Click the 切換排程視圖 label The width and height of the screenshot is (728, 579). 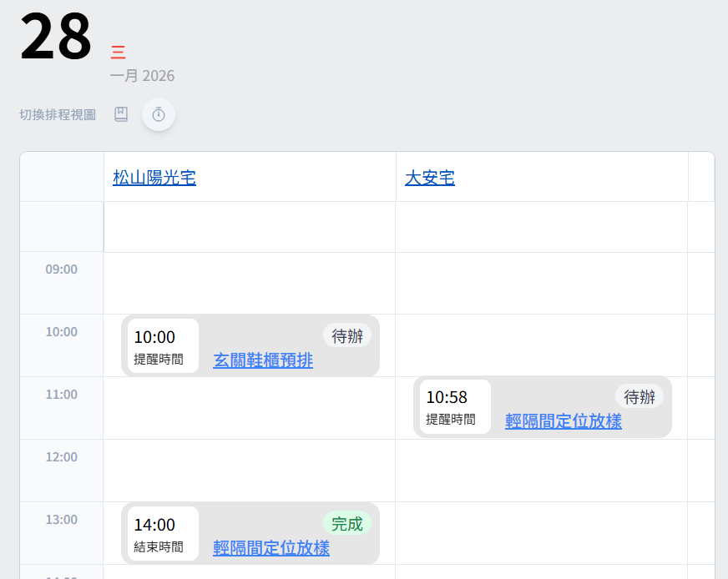tap(58, 114)
